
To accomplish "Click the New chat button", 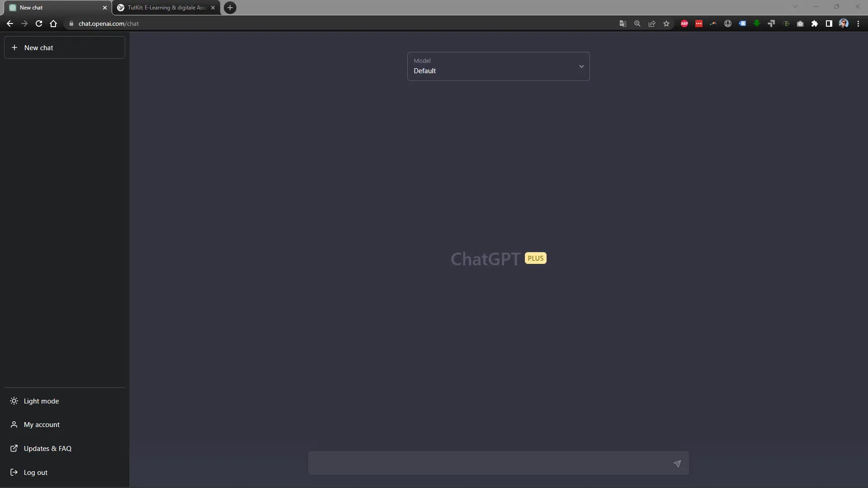I will click(x=64, y=47).
